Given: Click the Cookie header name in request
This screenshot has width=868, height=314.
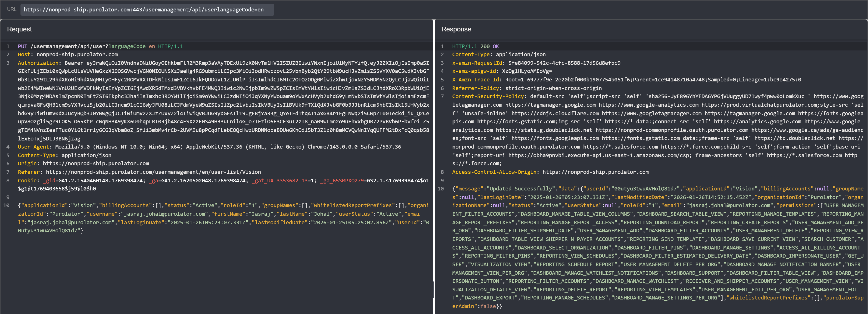Looking at the screenshot, I should (27, 181).
